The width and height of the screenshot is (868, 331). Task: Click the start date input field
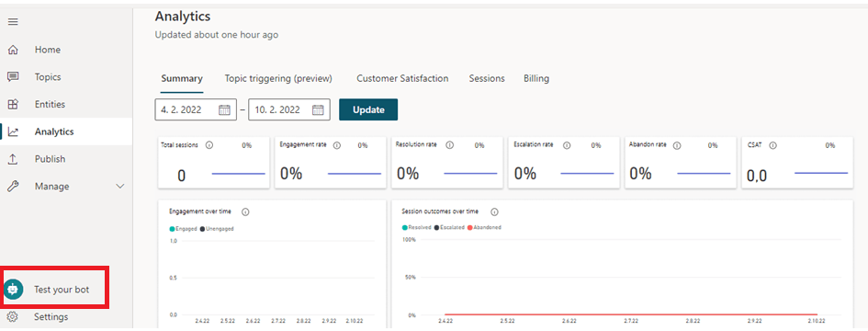(196, 109)
